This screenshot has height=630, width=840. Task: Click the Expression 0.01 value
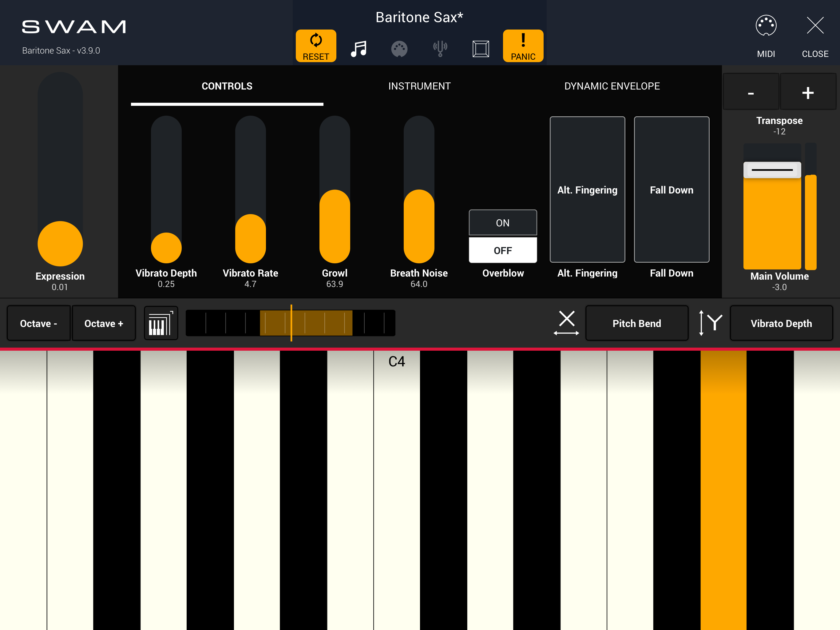tap(60, 287)
